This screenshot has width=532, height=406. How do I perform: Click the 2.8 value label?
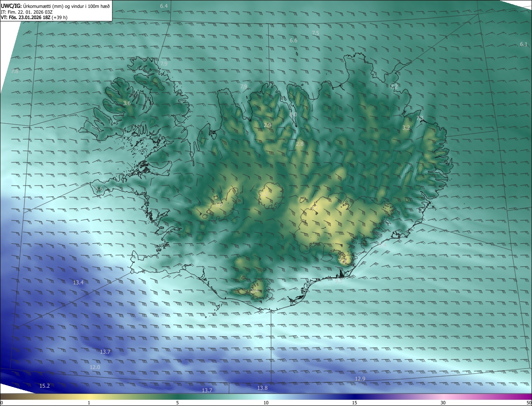pos(300,144)
